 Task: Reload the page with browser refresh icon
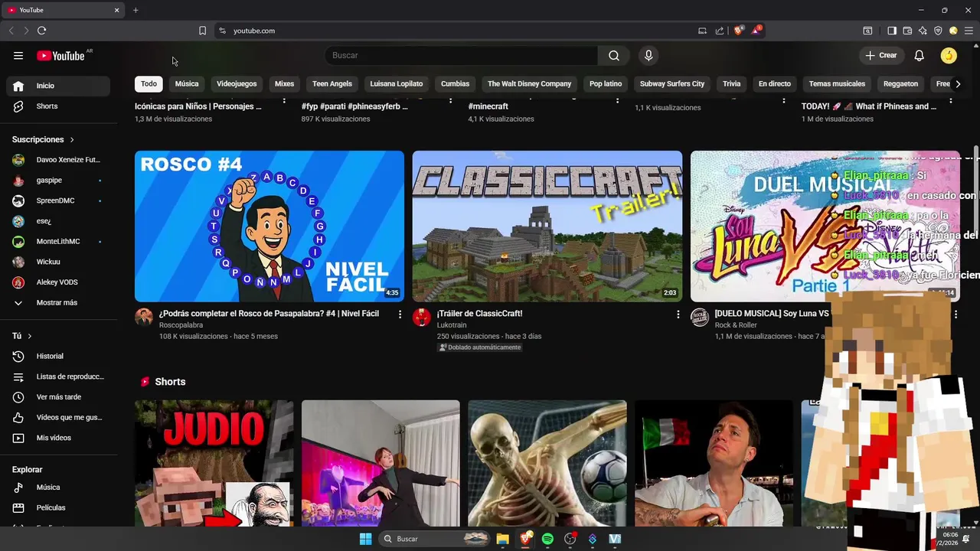41,31
